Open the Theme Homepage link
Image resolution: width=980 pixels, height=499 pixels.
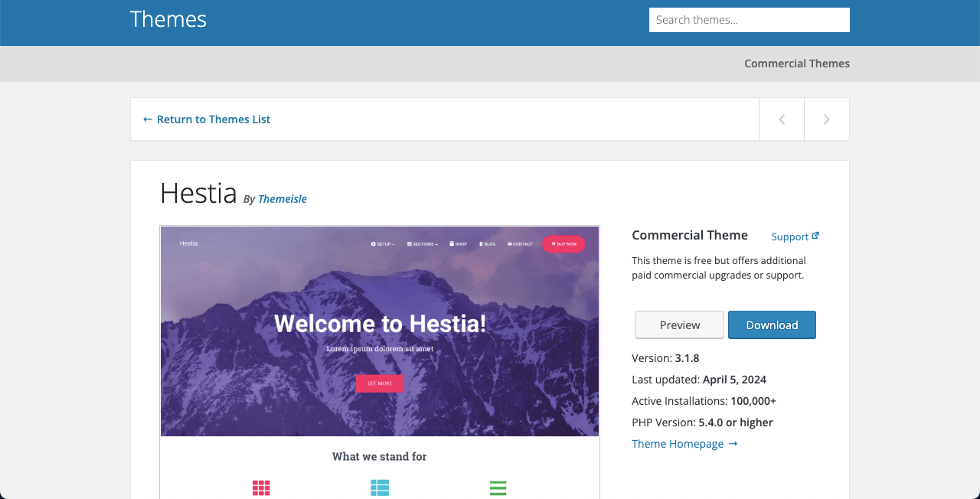point(684,444)
